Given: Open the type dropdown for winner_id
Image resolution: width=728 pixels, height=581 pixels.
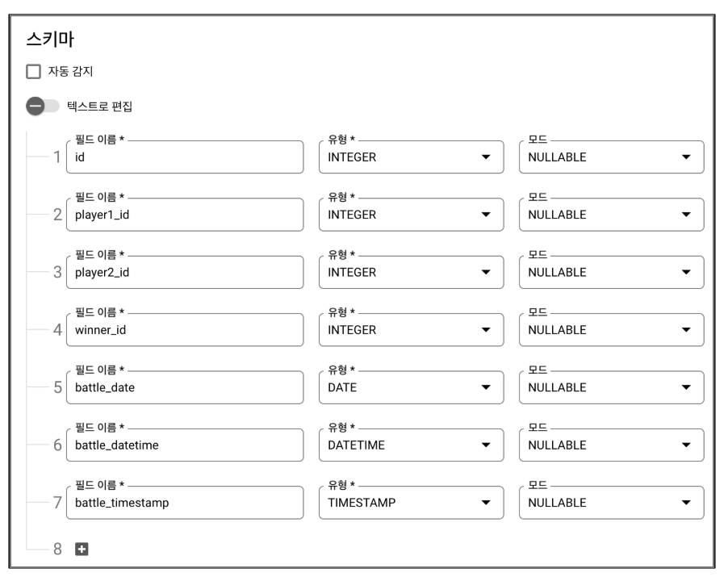Looking at the screenshot, I should [411, 329].
